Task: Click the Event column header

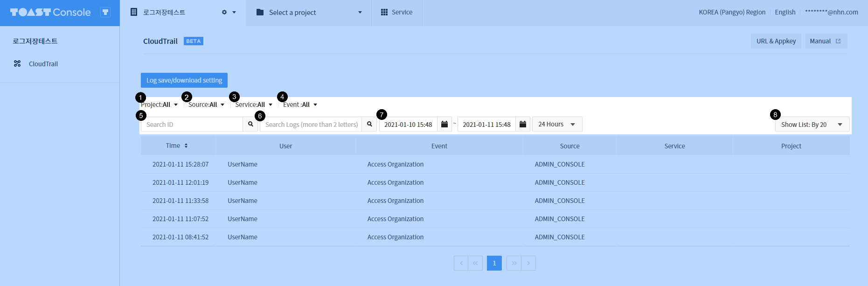Action: coord(439,146)
